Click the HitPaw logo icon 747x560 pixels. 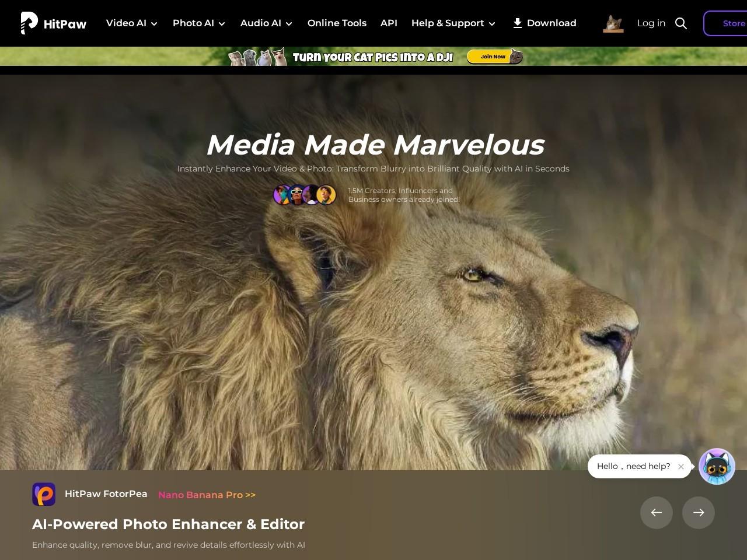[29, 23]
